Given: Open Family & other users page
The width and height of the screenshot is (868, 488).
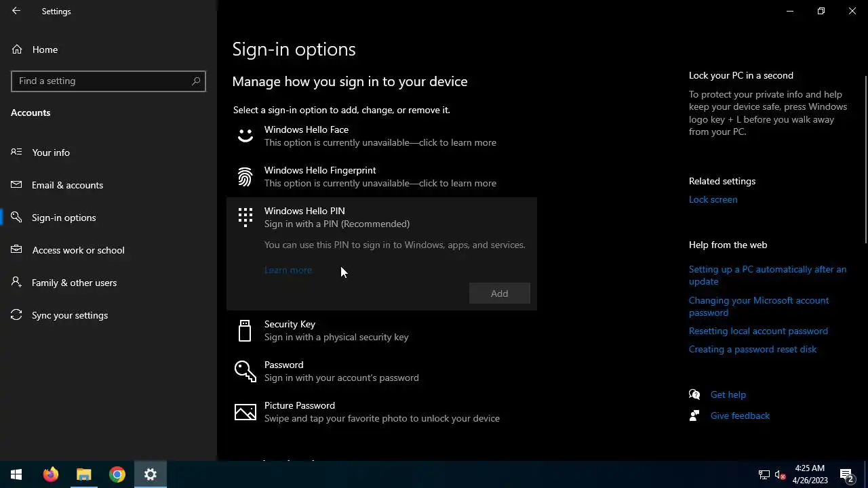Looking at the screenshot, I should tap(108, 283).
